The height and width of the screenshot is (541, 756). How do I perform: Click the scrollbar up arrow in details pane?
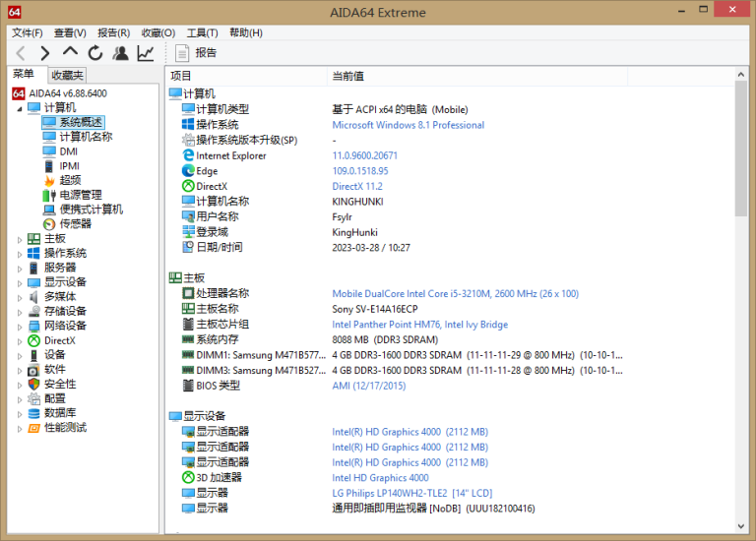(x=741, y=74)
